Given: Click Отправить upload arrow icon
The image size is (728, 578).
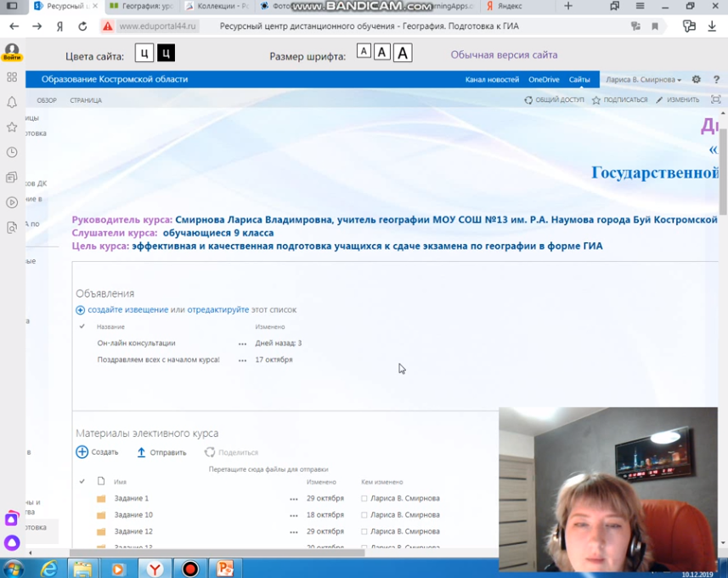Looking at the screenshot, I should [x=141, y=452].
